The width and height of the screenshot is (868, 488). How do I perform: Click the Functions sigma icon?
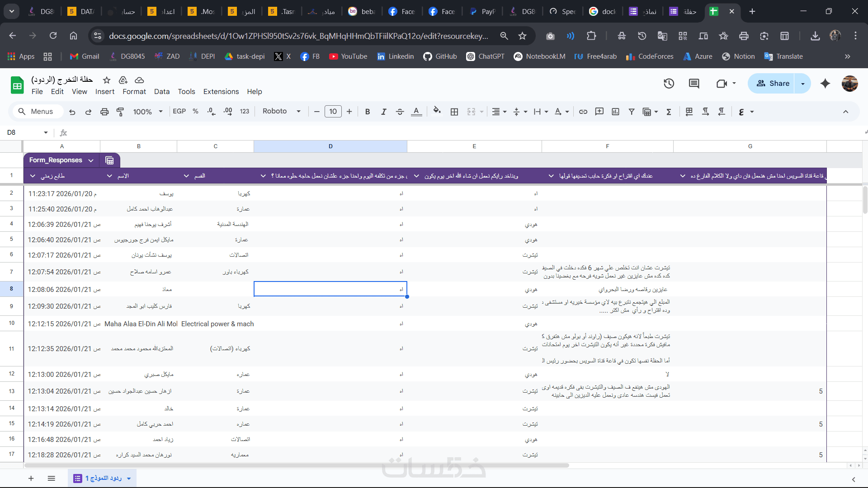[669, 112]
